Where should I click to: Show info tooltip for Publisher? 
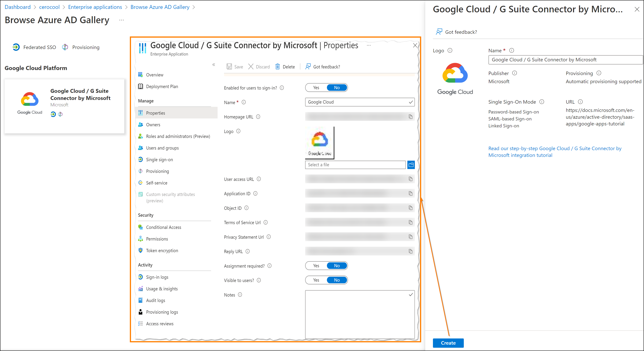click(515, 73)
